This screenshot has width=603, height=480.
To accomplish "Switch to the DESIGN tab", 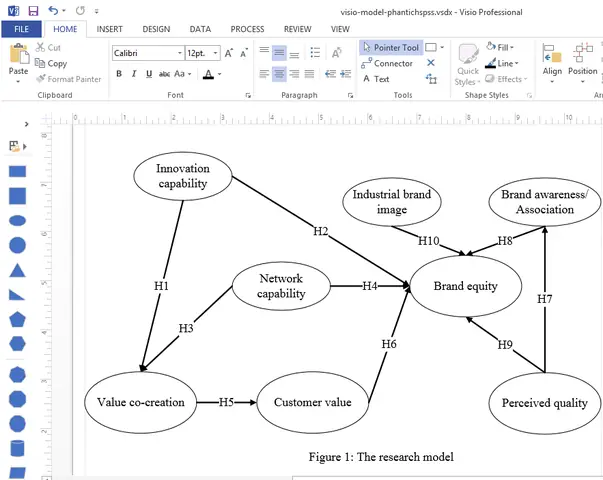I will [x=156, y=29].
